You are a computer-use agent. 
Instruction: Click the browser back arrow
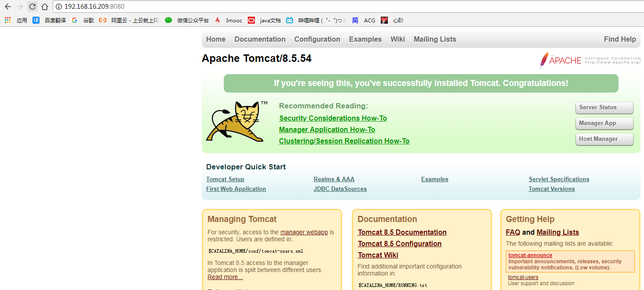(8, 7)
